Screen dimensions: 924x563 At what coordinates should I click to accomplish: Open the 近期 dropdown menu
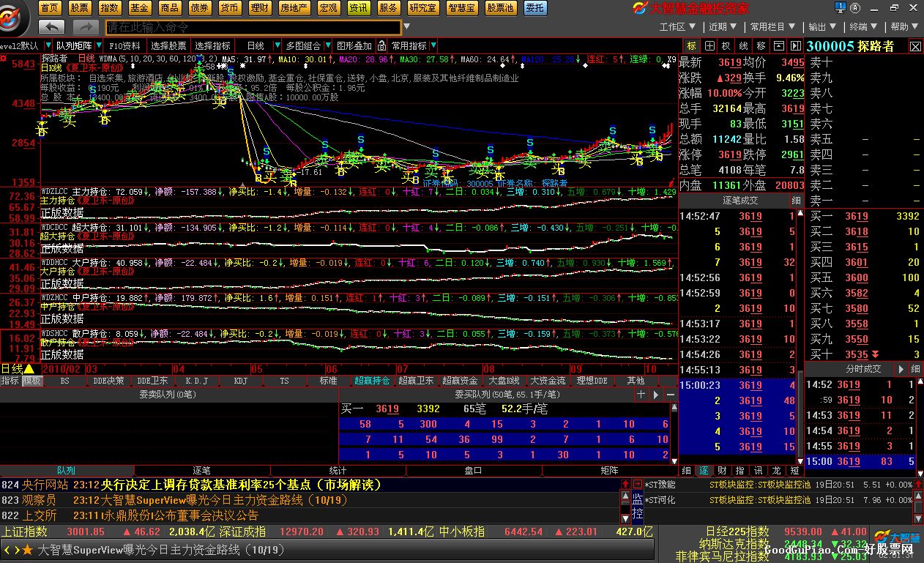coord(721,27)
